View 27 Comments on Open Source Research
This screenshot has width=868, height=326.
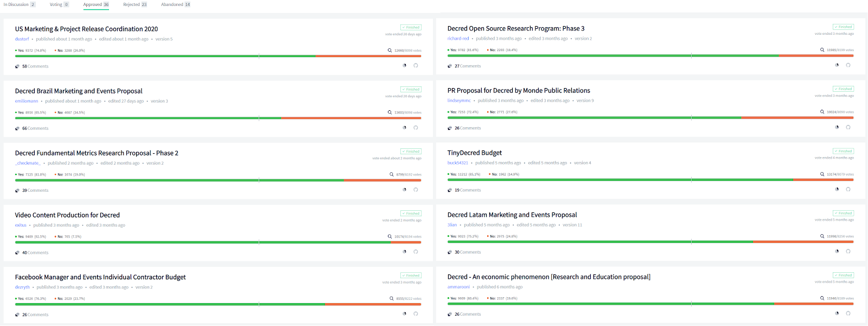tap(468, 66)
